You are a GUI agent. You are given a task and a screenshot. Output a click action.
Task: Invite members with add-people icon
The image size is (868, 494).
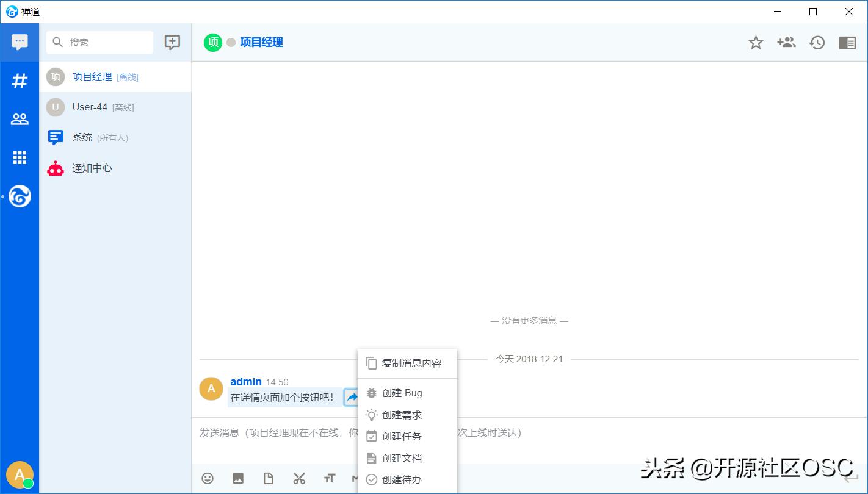pyautogui.click(x=786, y=42)
